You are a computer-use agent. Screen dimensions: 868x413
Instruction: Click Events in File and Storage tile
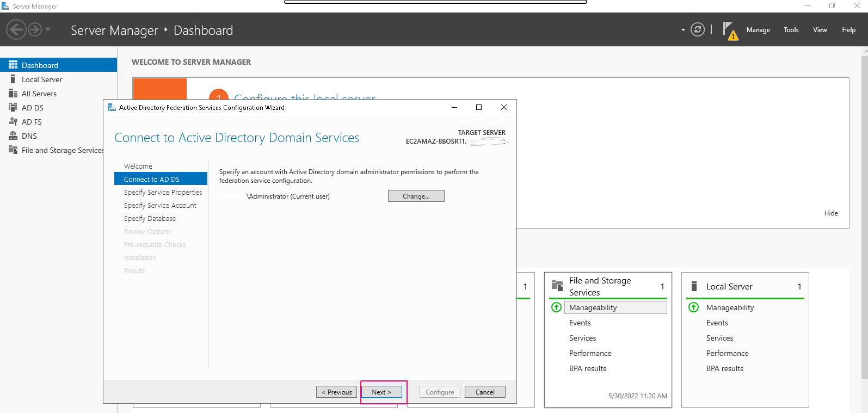point(580,323)
